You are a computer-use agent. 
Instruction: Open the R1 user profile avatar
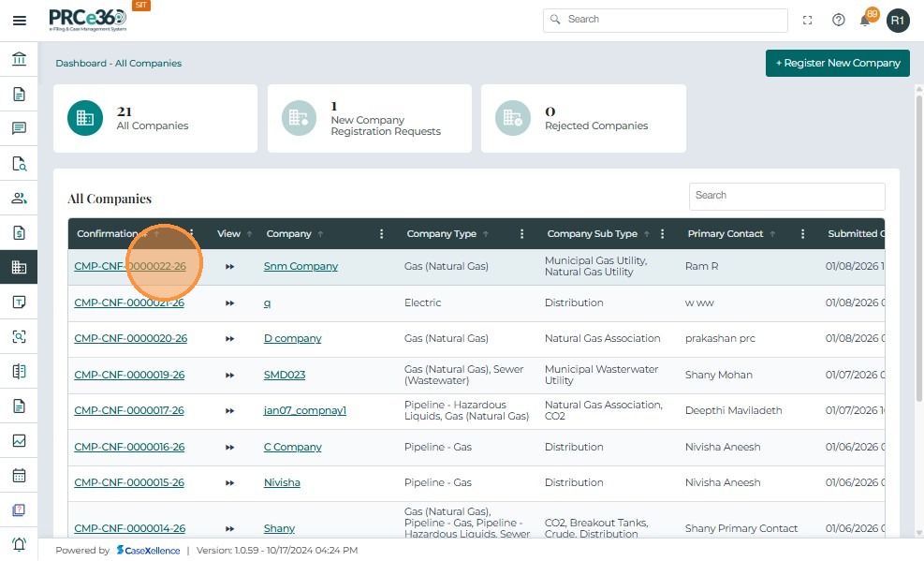coord(897,20)
